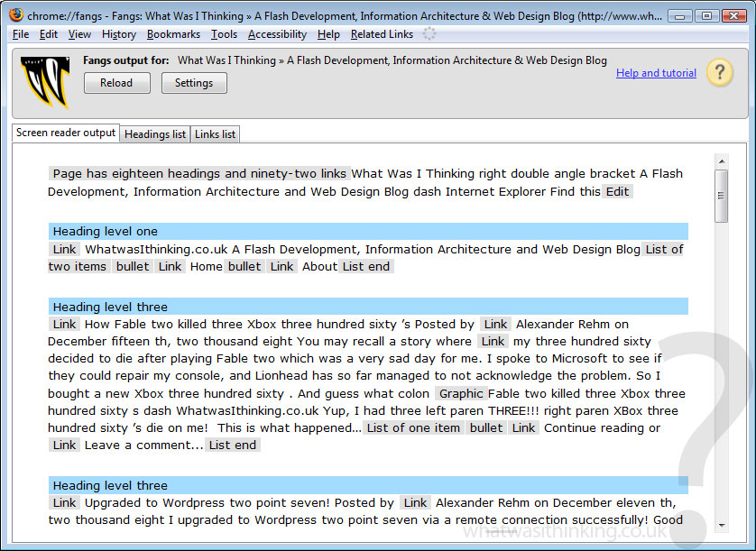Click "Heading level three" above the Wordpress post
Image resolution: width=756 pixels, height=551 pixels.
tap(368, 485)
